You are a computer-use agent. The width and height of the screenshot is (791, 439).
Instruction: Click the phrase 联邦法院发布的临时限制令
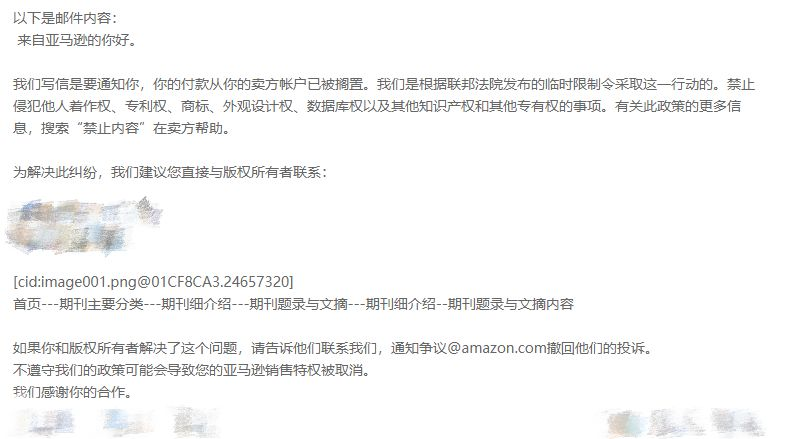tap(530, 84)
